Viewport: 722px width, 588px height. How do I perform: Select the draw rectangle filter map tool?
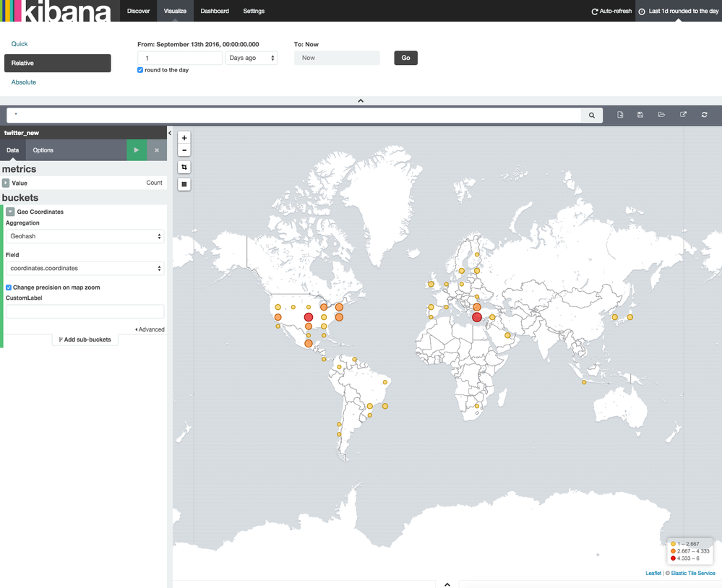tap(184, 184)
